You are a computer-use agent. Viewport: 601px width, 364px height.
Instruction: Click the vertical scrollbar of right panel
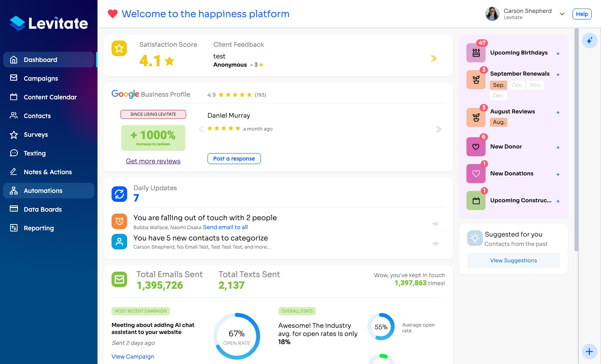[576, 140]
